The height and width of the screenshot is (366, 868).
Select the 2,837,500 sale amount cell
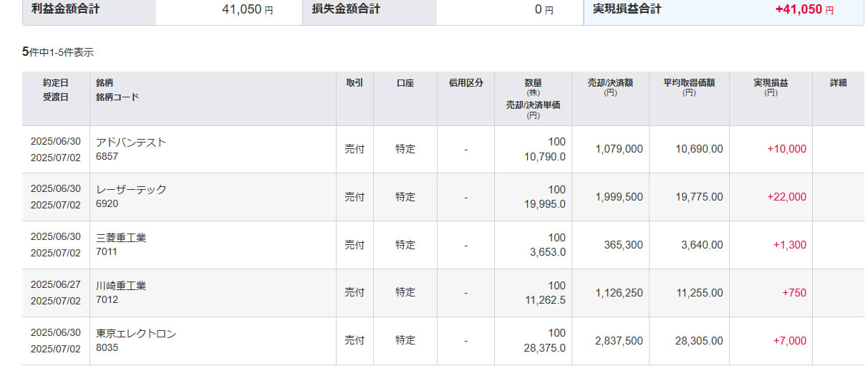tap(619, 341)
